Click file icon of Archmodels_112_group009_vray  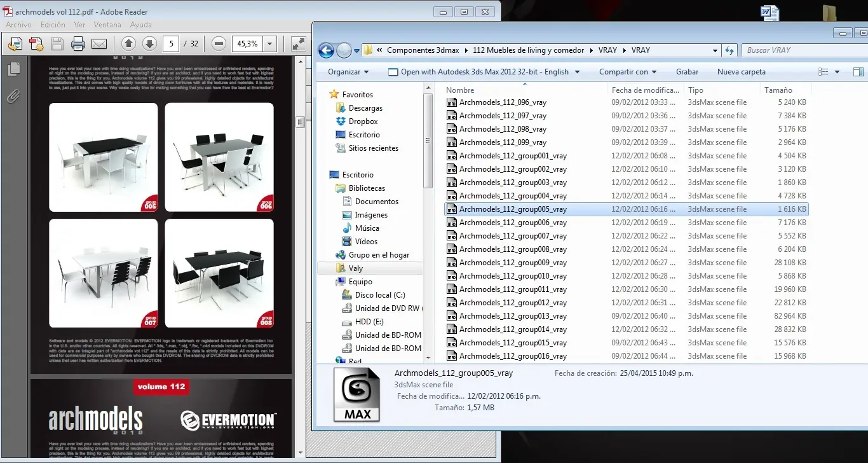point(452,263)
